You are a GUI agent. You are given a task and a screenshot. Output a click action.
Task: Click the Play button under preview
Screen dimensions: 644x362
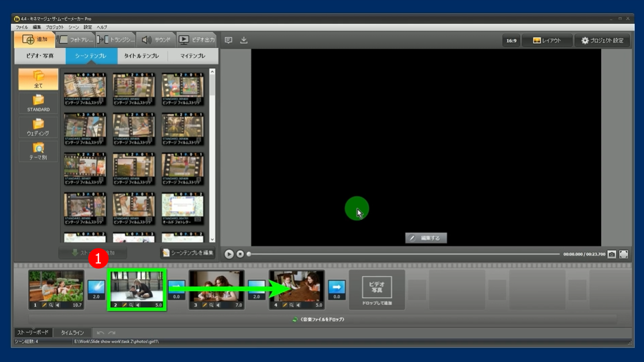(x=229, y=254)
